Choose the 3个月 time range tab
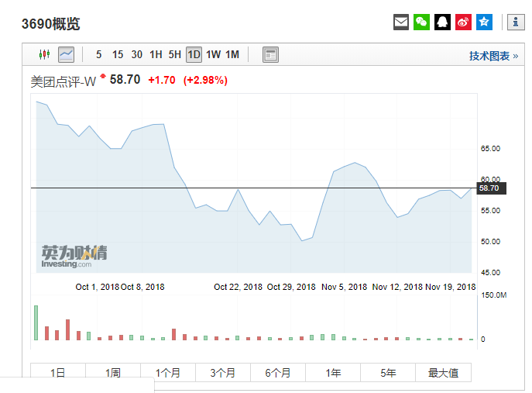This screenshot has width=532, height=393. [x=223, y=373]
